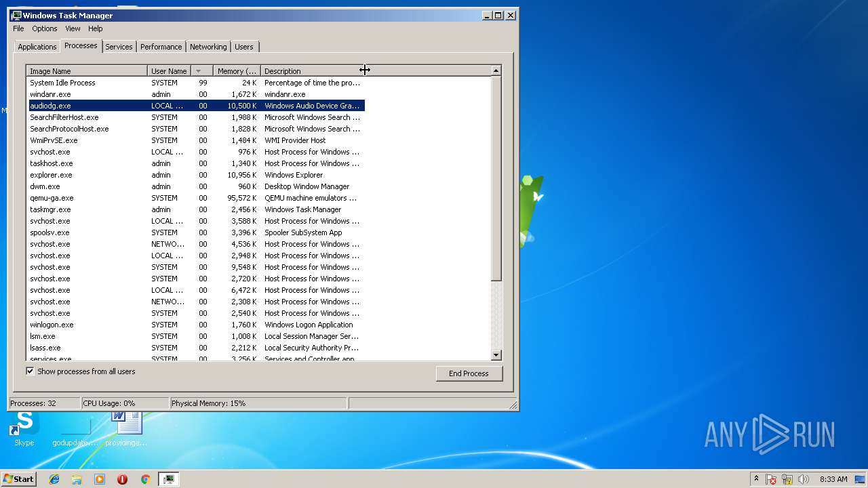The width and height of the screenshot is (868, 488).
Task: Switch to the Networking tab
Action: [x=208, y=47]
